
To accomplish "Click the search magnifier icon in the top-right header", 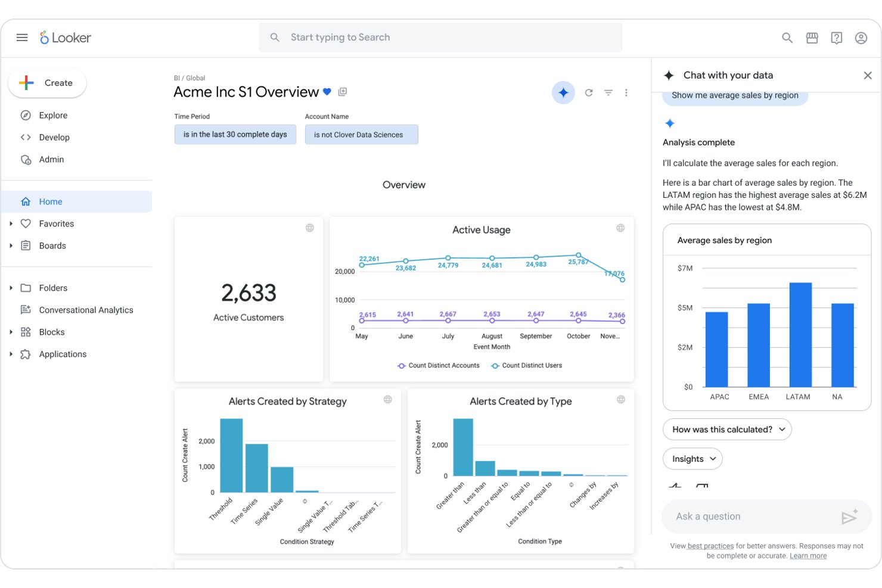I will (787, 38).
